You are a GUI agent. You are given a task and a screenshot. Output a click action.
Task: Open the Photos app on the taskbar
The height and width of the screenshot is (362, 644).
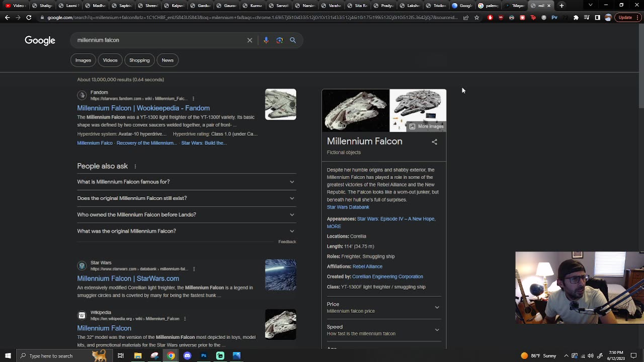236,356
